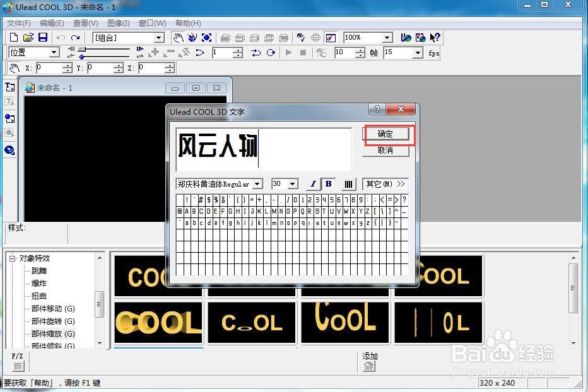
Task: Open the 窗口(W) menu
Action: [152, 23]
